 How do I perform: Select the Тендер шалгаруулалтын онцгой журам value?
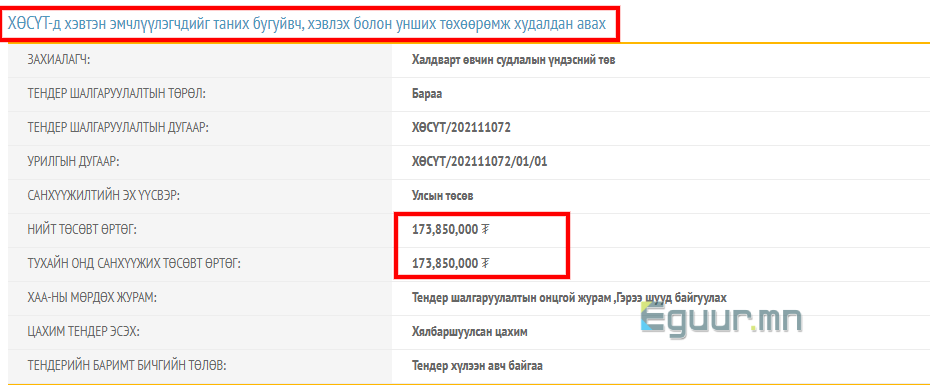point(569,298)
